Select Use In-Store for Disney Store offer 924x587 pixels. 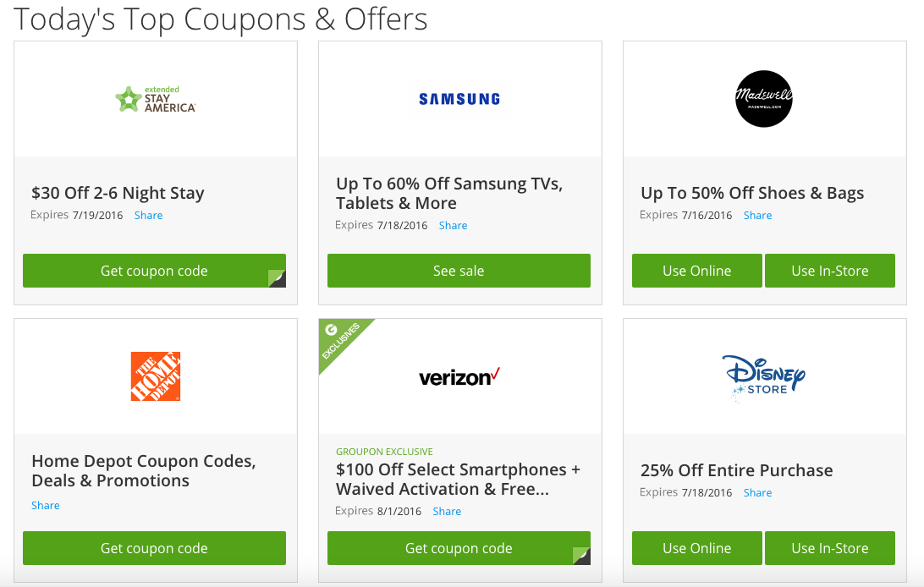[829, 548]
